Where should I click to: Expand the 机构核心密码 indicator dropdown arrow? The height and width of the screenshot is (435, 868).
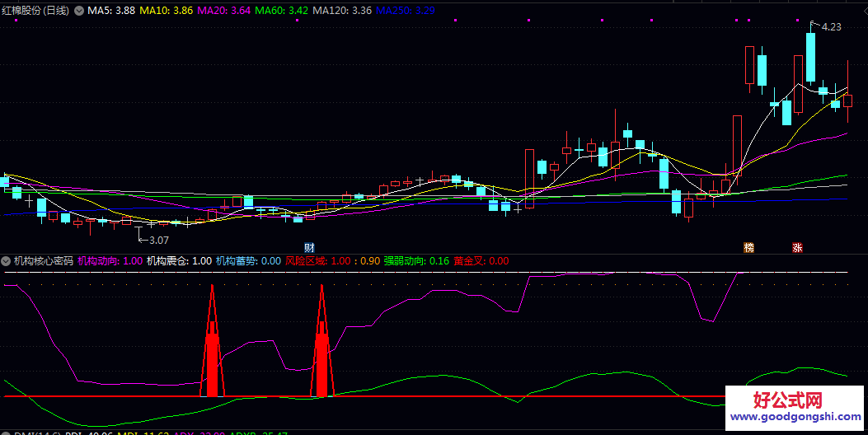click(7, 261)
